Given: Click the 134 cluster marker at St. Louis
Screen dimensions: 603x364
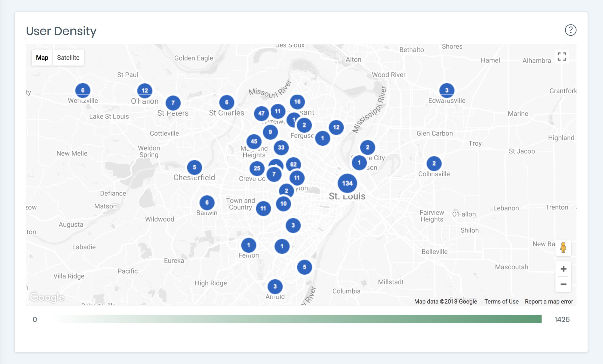Looking at the screenshot, I should (347, 183).
